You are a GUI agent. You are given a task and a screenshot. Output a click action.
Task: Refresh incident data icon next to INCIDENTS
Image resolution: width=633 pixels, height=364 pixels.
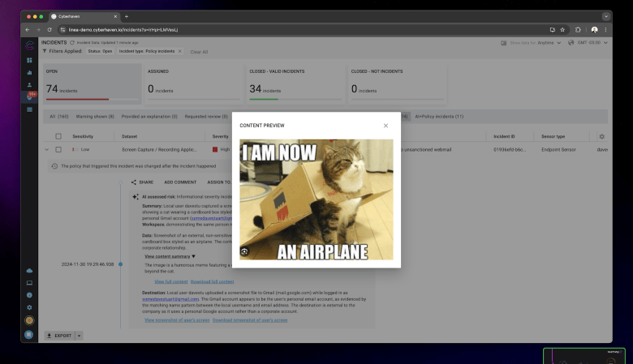(x=72, y=42)
